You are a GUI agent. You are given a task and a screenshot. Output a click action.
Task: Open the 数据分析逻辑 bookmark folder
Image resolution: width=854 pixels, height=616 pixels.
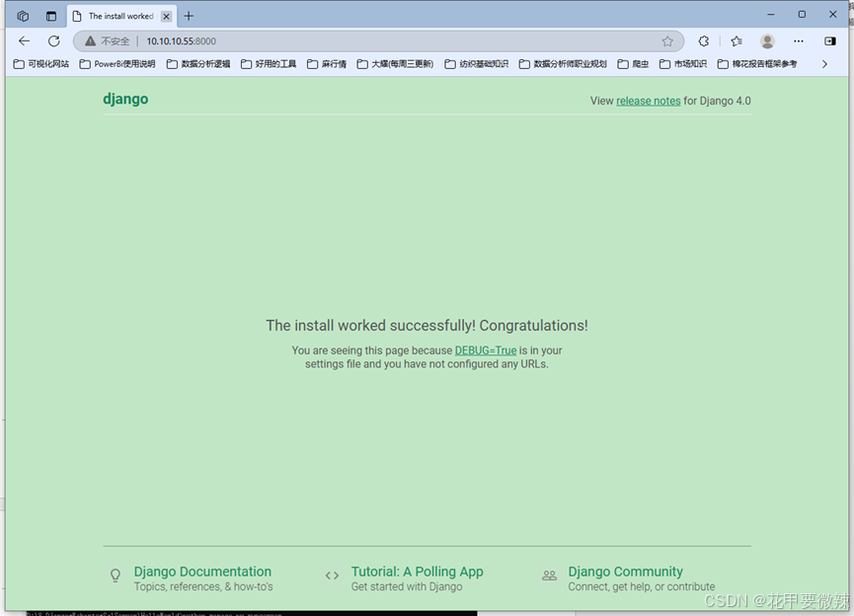(198, 64)
